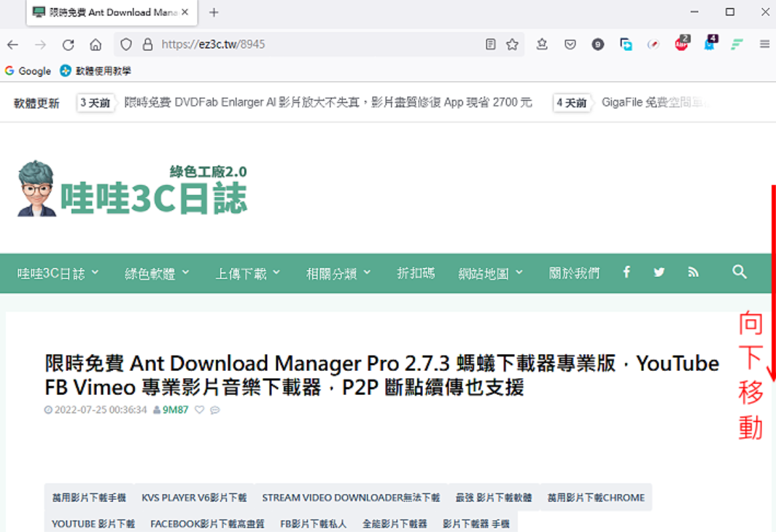Click the post date 2022-07-25 00:36:34

(101, 410)
